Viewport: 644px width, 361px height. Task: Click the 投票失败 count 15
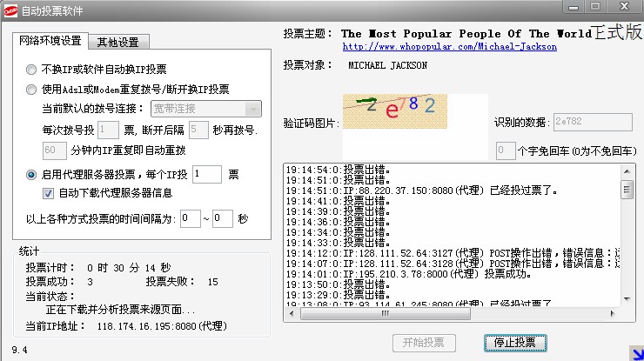pyautogui.click(x=212, y=282)
